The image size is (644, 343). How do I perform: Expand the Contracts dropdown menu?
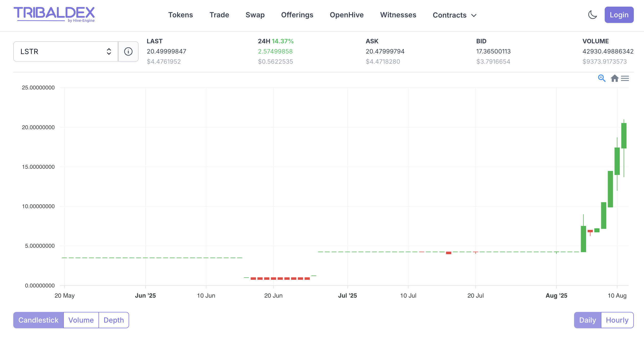[454, 15]
